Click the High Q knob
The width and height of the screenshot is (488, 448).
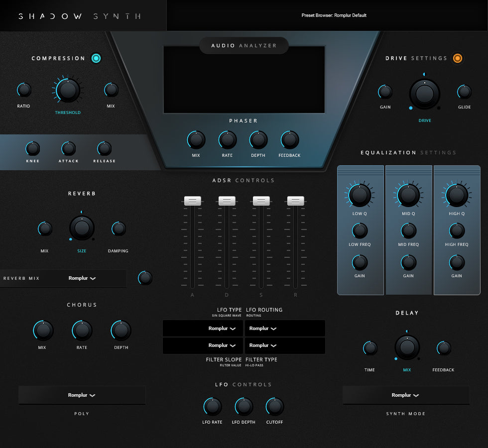457,195
